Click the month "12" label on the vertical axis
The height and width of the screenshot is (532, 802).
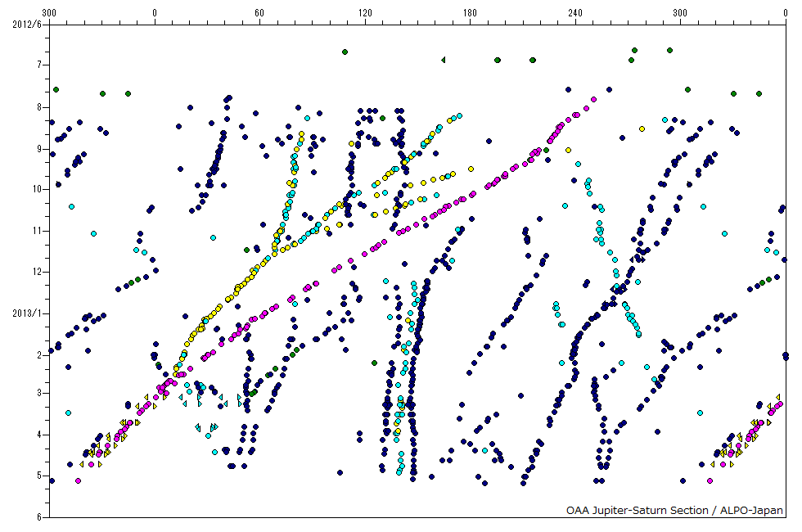click(38, 272)
